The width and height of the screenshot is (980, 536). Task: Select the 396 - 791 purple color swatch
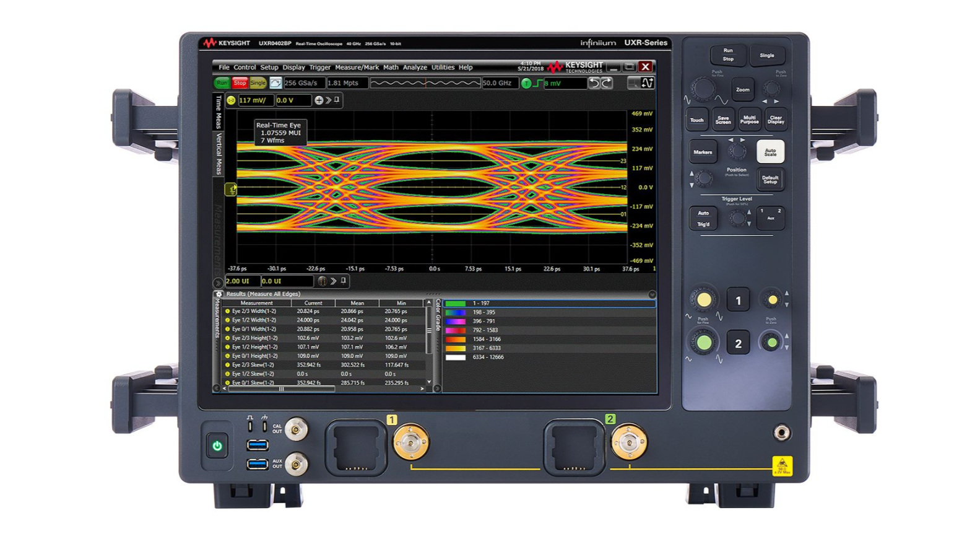(x=455, y=322)
